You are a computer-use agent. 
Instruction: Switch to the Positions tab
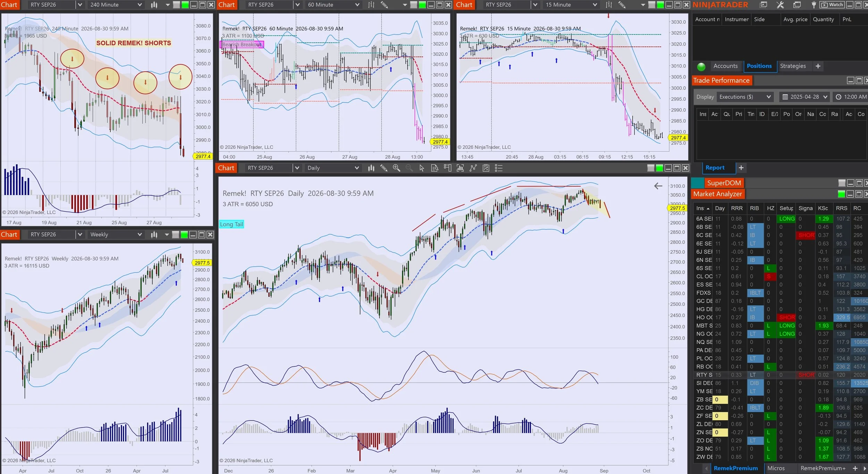[x=759, y=66]
